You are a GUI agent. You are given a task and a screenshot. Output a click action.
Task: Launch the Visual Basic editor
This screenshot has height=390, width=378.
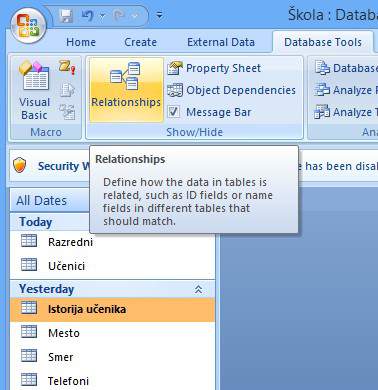coord(35,90)
